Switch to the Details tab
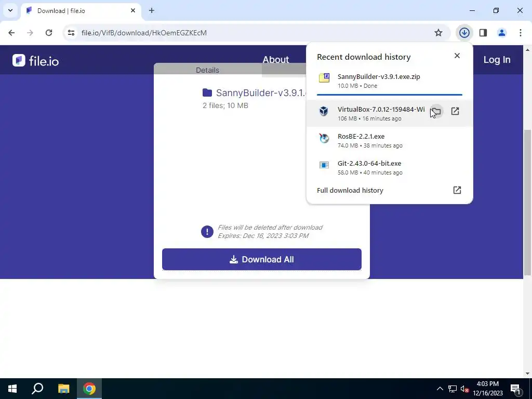This screenshot has height=399, width=532. click(207, 70)
